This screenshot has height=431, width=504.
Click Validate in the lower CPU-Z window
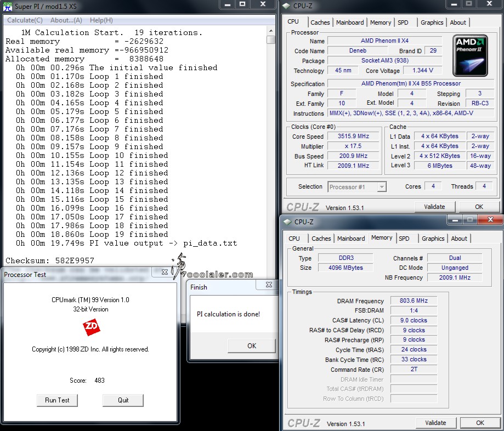(435, 423)
